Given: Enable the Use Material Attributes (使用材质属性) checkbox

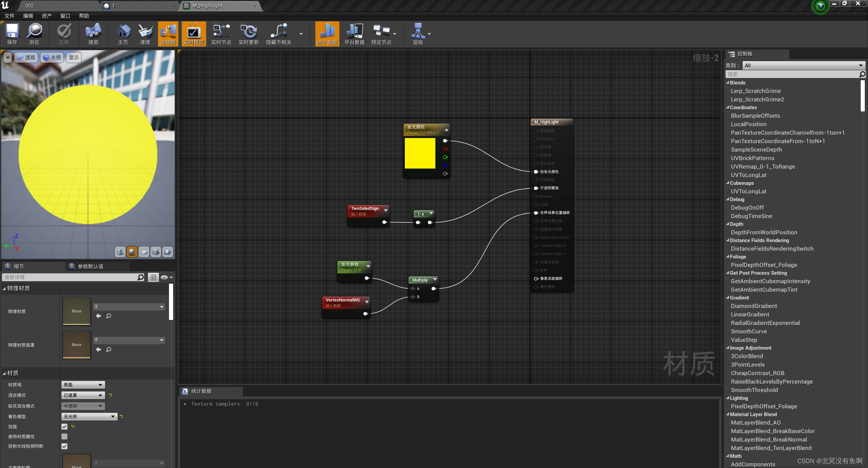Looking at the screenshot, I should 64,436.
